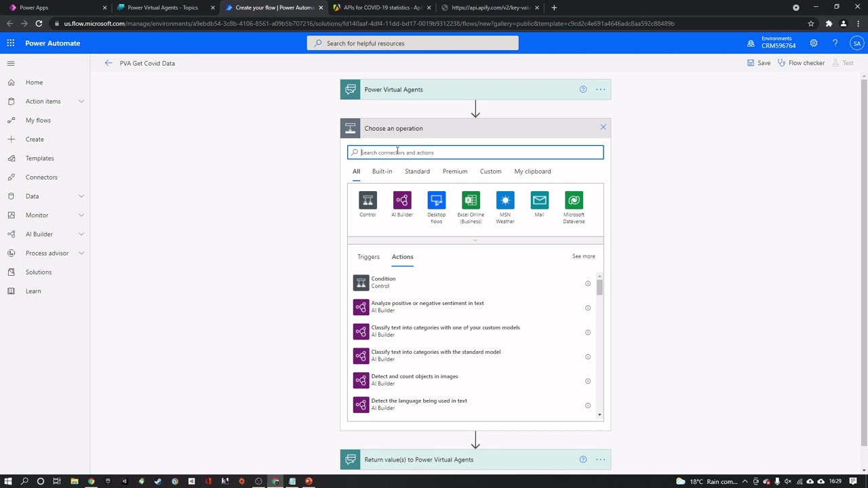Bookmark this page with the star icon
Image resolution: width=868 pixels, height=488 pixels.
[x=810, y=24]
